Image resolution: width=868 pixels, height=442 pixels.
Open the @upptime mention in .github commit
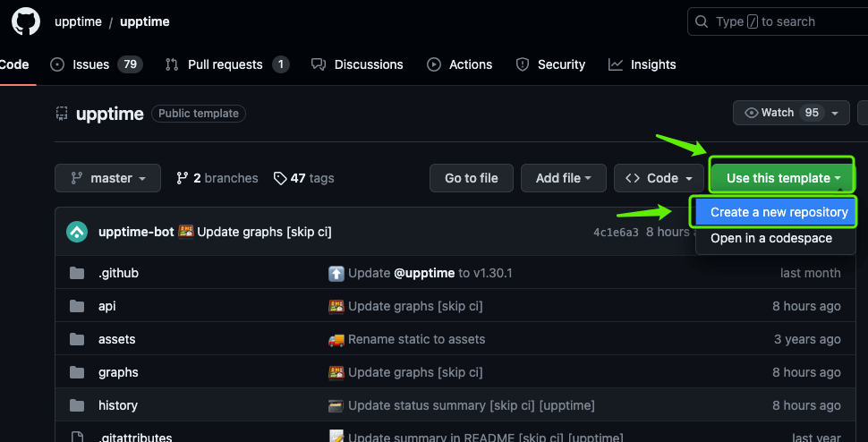(424, 273)
